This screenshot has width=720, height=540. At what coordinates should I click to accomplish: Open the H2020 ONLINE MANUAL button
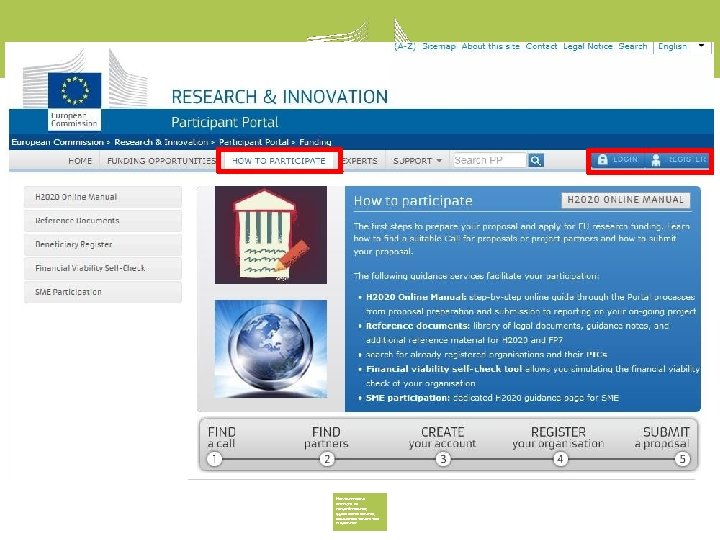pyautogui.click(x=625, y=200)
